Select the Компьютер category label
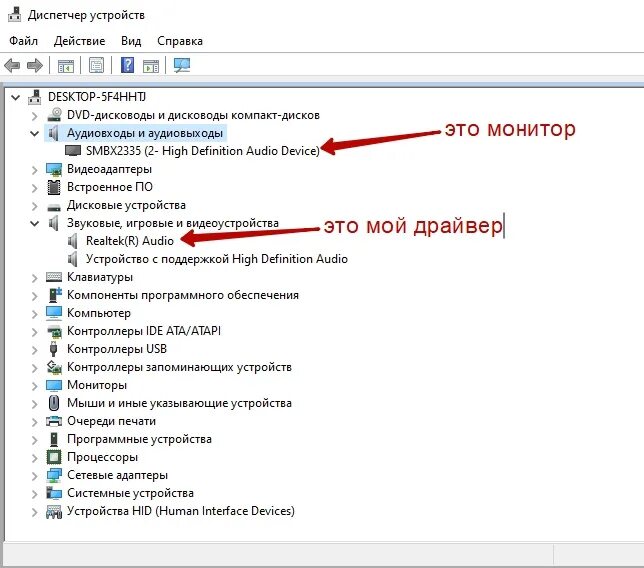 point(99,313)
